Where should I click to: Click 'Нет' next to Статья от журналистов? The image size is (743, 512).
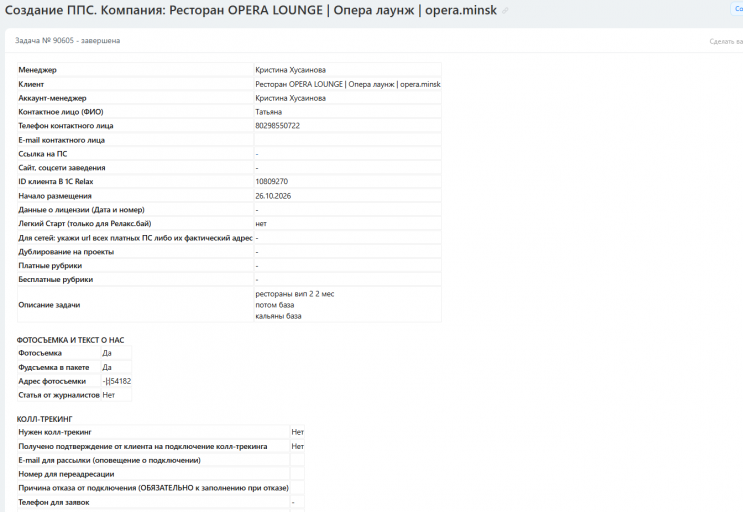click(109, 395)
